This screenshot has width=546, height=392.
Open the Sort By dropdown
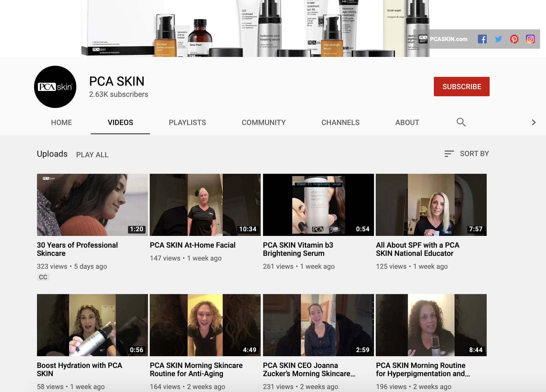467,154
